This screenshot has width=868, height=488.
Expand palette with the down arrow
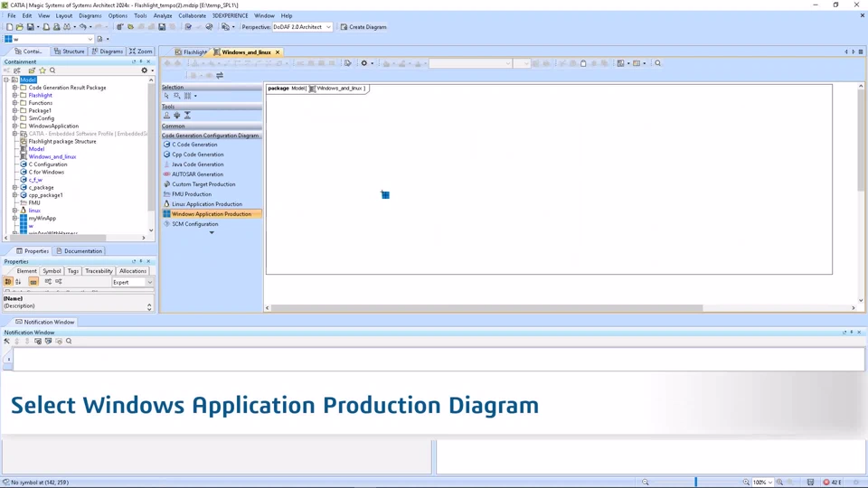pos(212,233)
